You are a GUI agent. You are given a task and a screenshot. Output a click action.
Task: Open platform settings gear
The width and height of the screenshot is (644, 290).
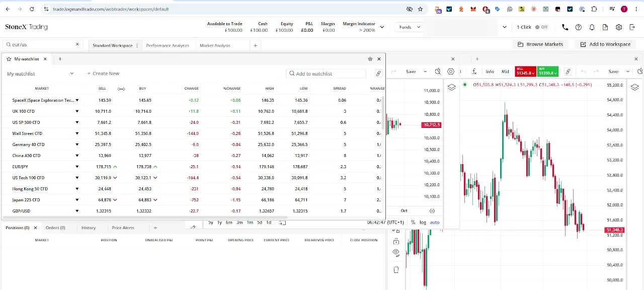(x=619, y=27)
